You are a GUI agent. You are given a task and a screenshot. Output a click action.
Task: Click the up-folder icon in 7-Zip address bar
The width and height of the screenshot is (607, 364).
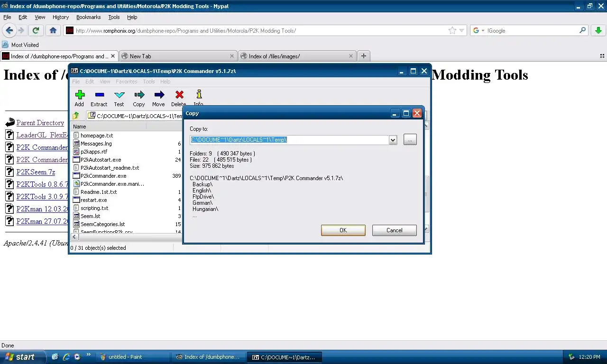(x=76, y=116)
